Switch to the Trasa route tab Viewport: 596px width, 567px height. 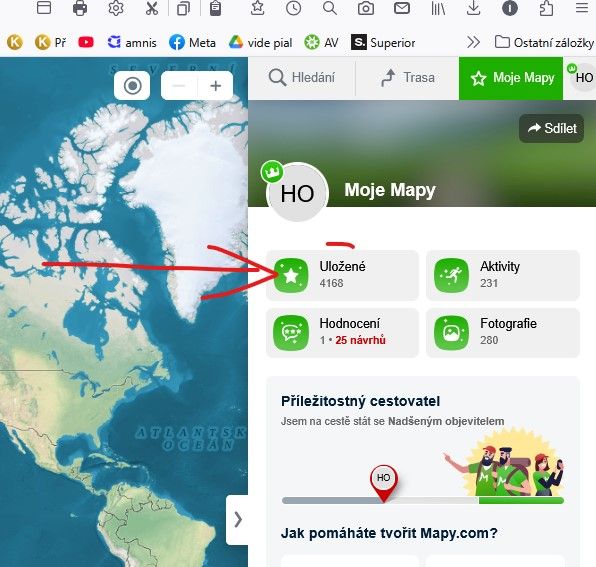coord(407,78)
